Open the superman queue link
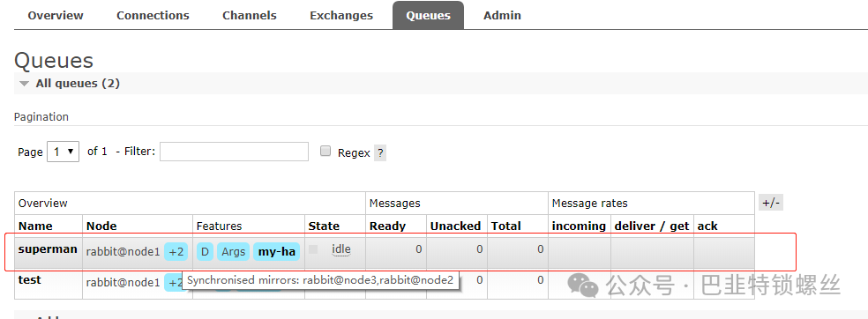The height and width of the screenshot is (319, 868). click(x=48, y=249)
